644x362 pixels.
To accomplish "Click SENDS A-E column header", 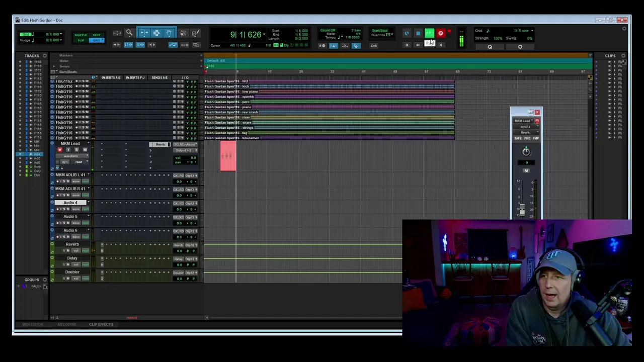I will 159,77.
